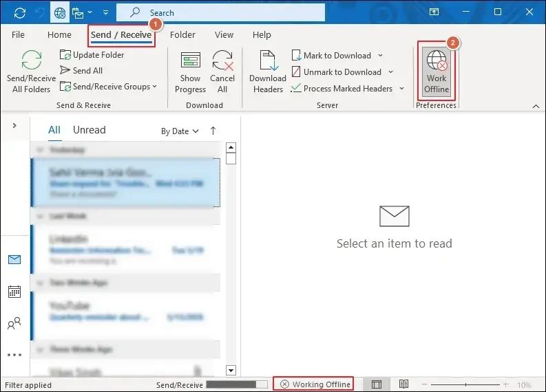Click Download Headers button

268,72
